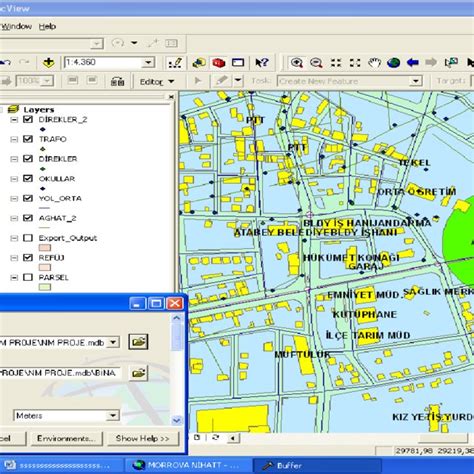Enable the Export_Output layer

(28, 238)
